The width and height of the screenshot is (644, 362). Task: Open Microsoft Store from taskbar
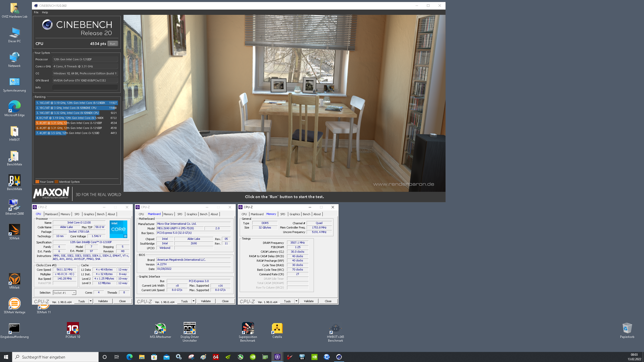154,357
